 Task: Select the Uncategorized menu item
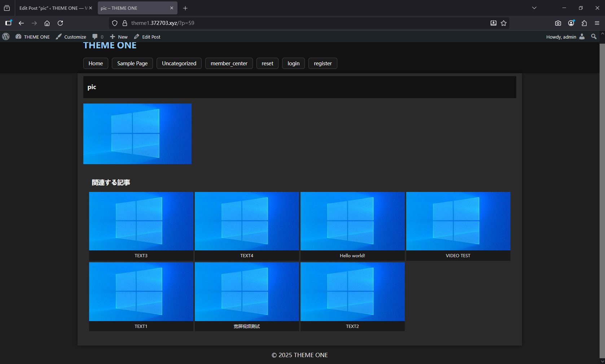[179, 63]
